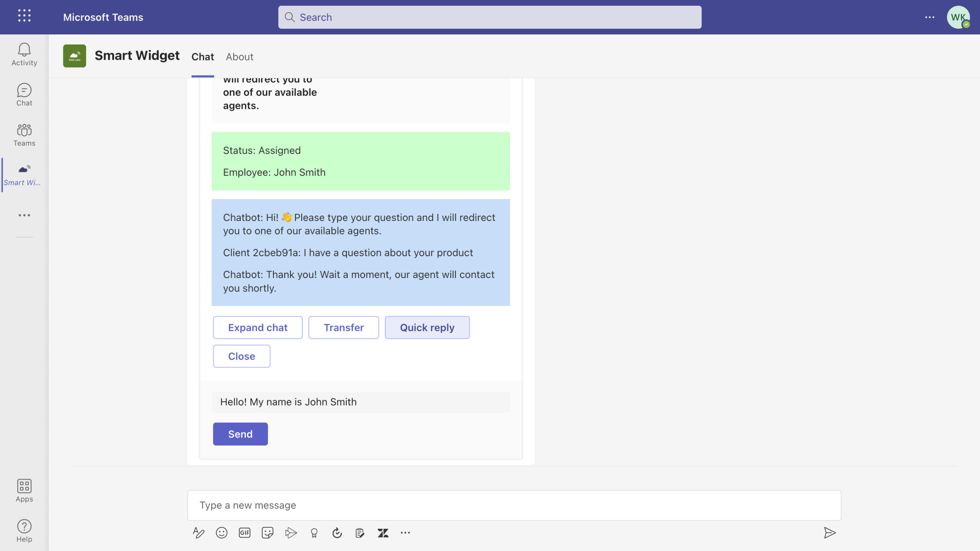Focus the Search box

point(490,17)
